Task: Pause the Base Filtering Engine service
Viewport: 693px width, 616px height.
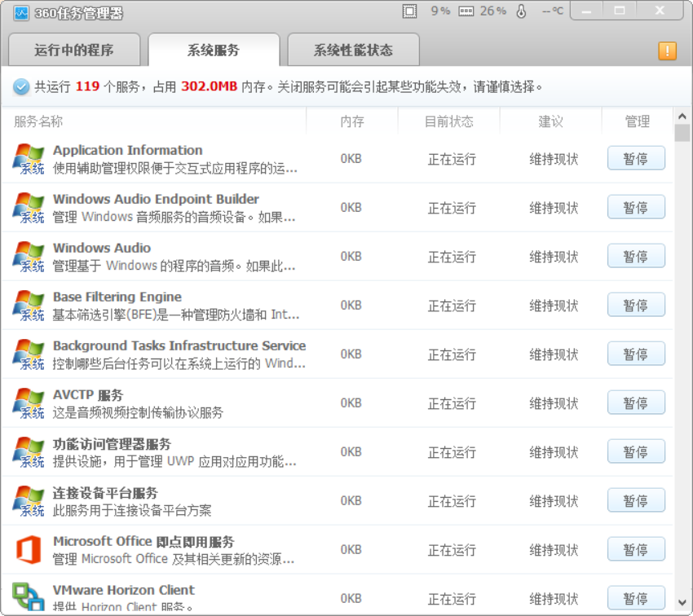Action: tap(636, 305)
